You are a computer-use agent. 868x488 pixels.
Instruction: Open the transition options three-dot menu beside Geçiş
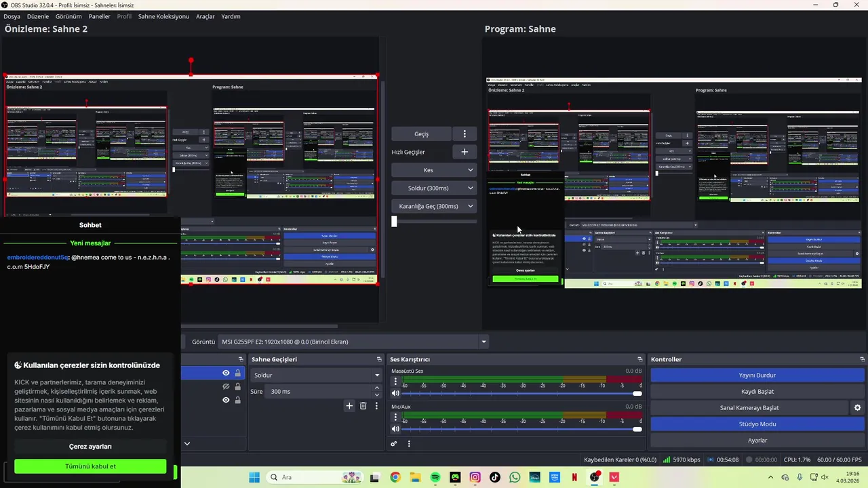(465, 134)
